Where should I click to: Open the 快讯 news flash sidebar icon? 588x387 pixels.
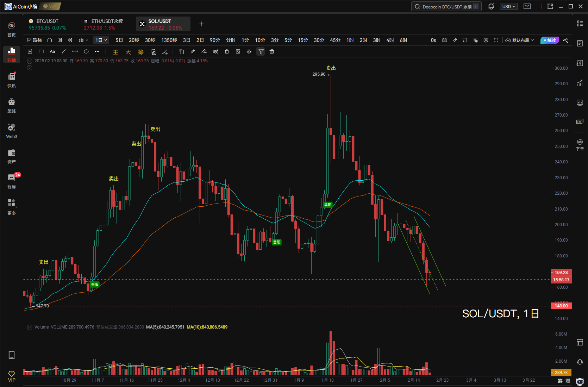[12, 80]
